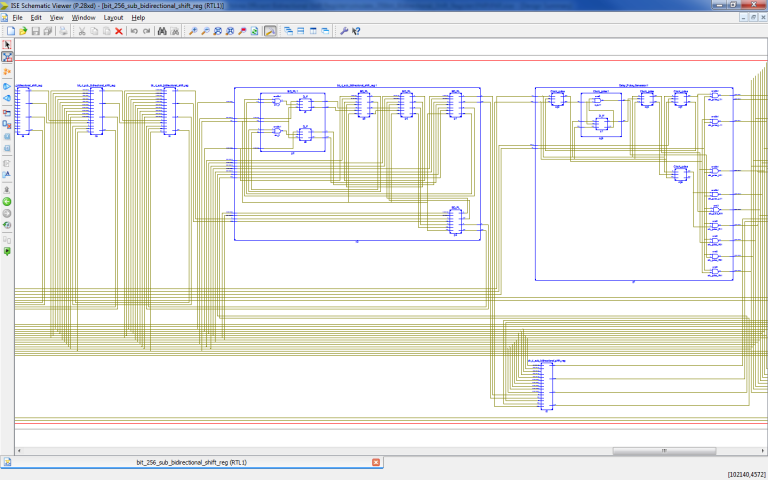Open the Layout menu
The image size is (768, 480).
[x=113, y=18]
